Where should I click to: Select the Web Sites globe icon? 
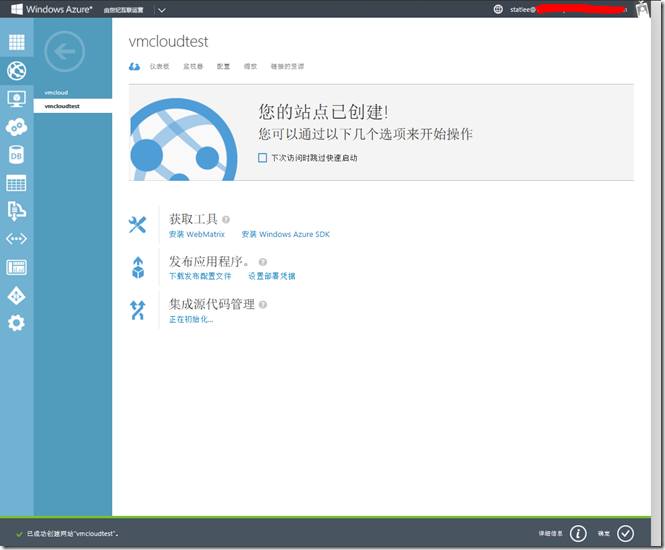pos(17,70)
